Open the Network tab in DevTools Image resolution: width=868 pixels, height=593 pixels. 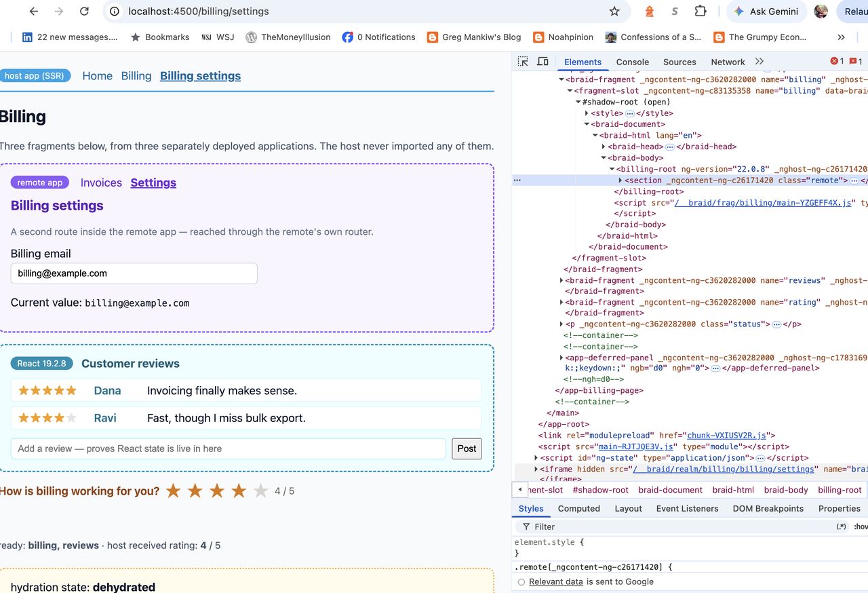pyautogui.click(x=728, y=62)
